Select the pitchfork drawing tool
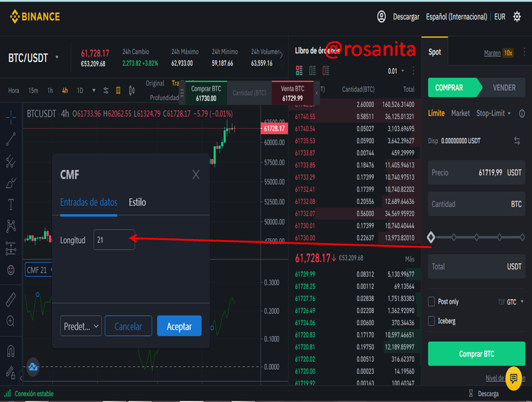Viewport: 532px width, 402px height. coord(11,161)
